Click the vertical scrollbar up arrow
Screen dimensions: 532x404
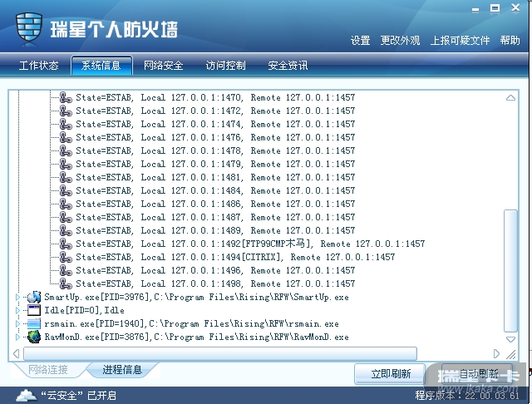510,98
